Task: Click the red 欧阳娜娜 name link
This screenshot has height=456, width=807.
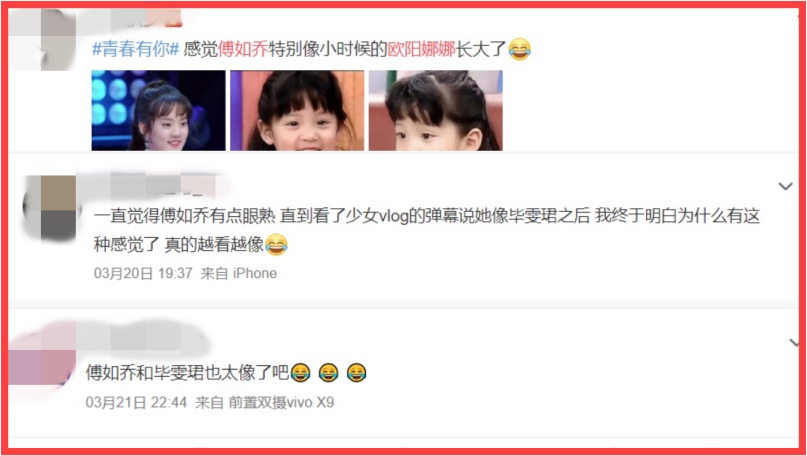Action: [422, 49]
